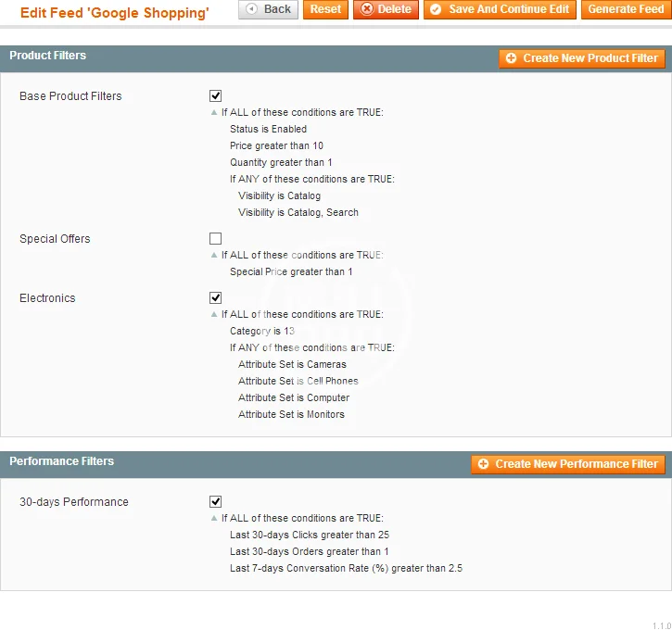Image resolution: width=672 pixels, height=630 pixels.
Task: Uncheck the Base Product Filters checkbox
Action: [x=216, y=96]
